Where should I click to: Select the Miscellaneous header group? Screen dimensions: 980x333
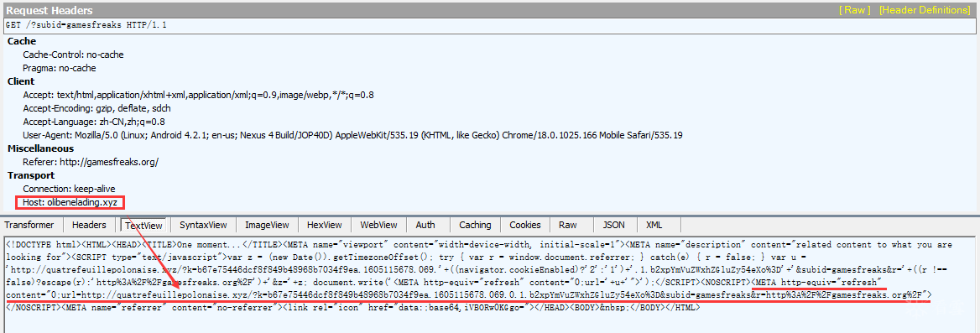click(40, 148)
